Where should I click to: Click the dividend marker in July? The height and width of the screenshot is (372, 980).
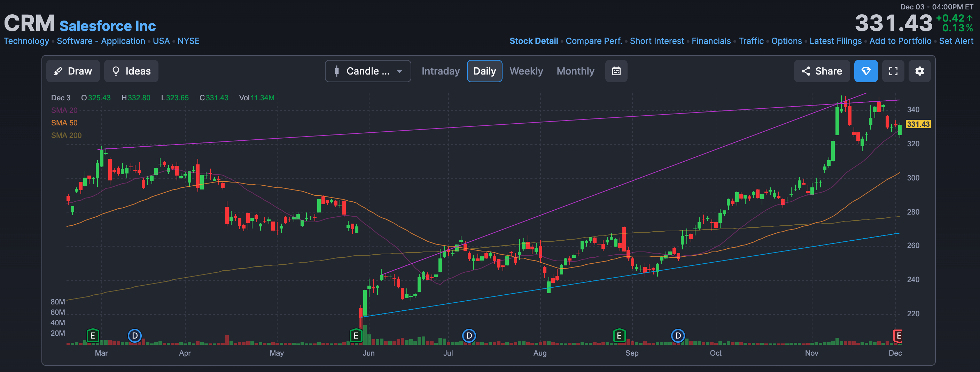point(469,335)
